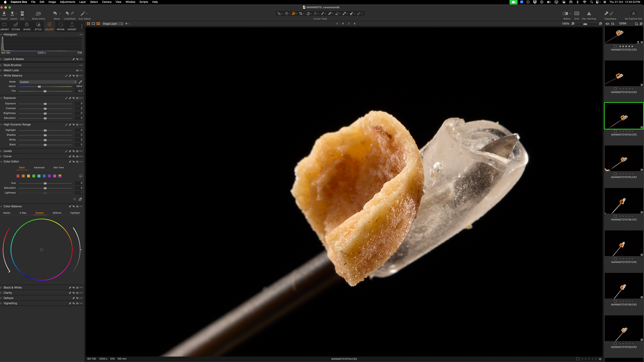Click the Copy adjustments arrow icon

click(x=606, y=13)
